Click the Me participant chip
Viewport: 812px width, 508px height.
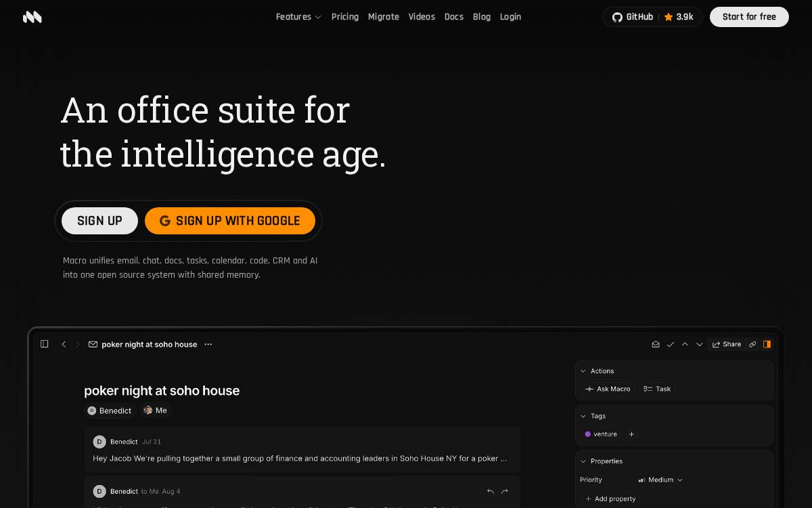pyautogui.click(x=155, y=410)
